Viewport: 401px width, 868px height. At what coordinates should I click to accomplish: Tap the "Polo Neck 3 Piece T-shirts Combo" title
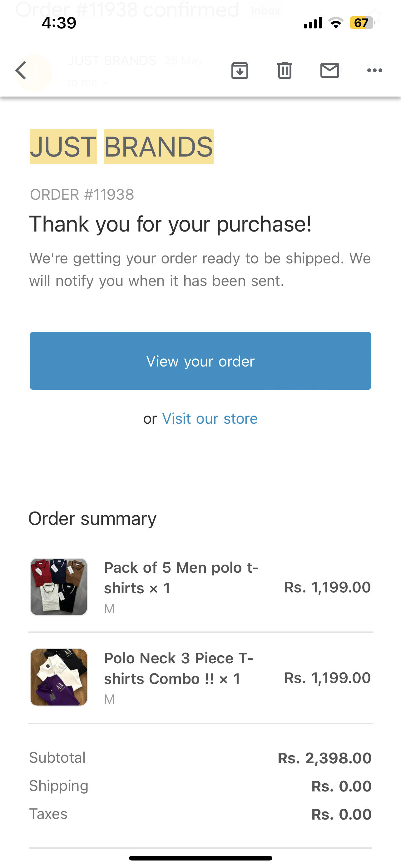tap(178, 668)
